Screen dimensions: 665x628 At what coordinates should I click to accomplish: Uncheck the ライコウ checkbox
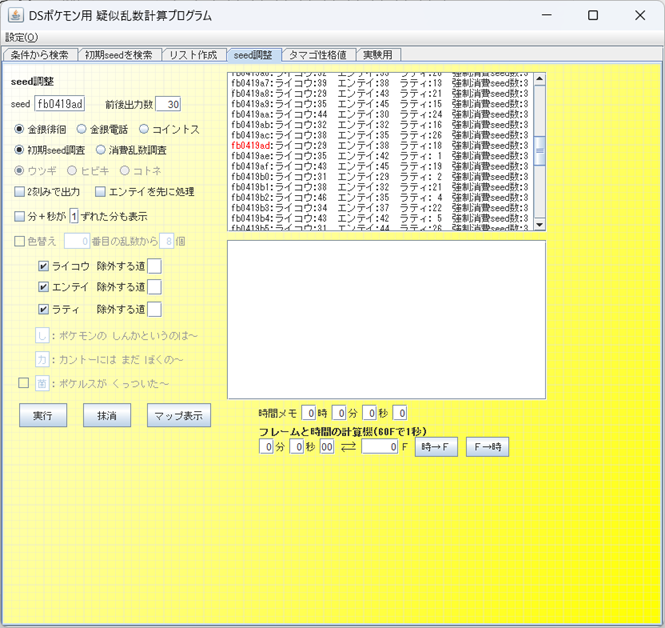[x=43, y=266]
